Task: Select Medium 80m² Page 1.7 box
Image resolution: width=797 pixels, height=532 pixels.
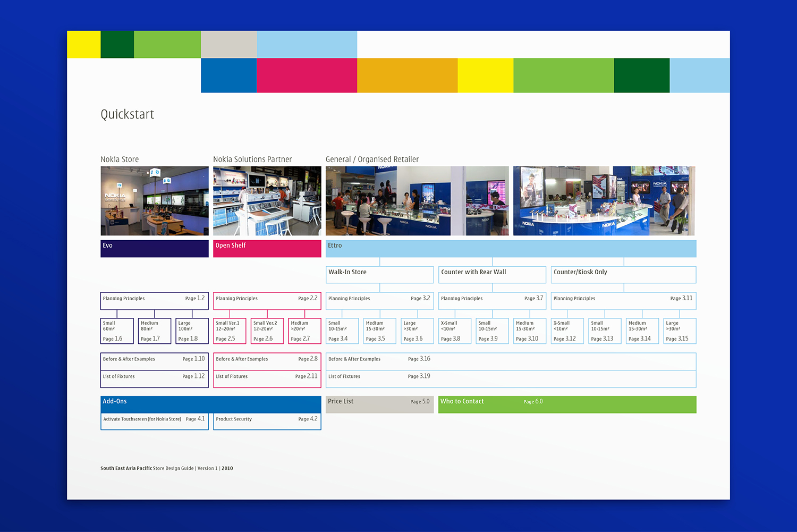Action: point(155,331)
